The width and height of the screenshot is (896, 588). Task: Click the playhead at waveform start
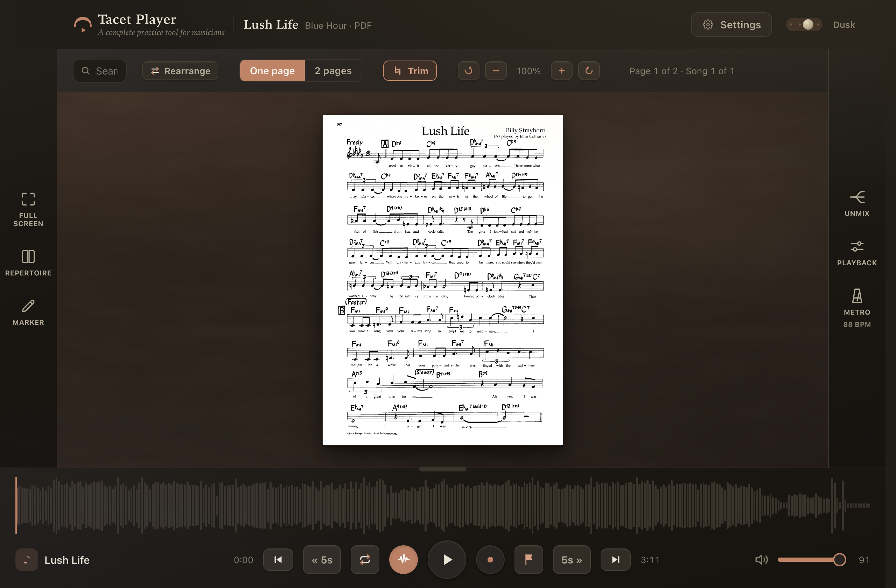(x=16, y=505)
